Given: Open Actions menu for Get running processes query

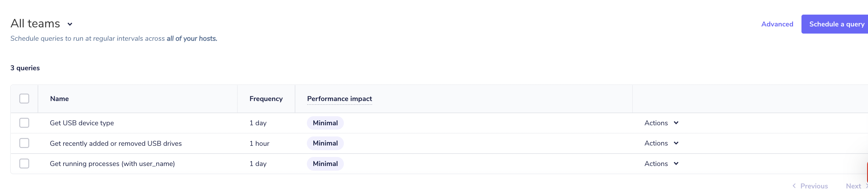Looking at the screenshot, I should (x=676, y=164).
